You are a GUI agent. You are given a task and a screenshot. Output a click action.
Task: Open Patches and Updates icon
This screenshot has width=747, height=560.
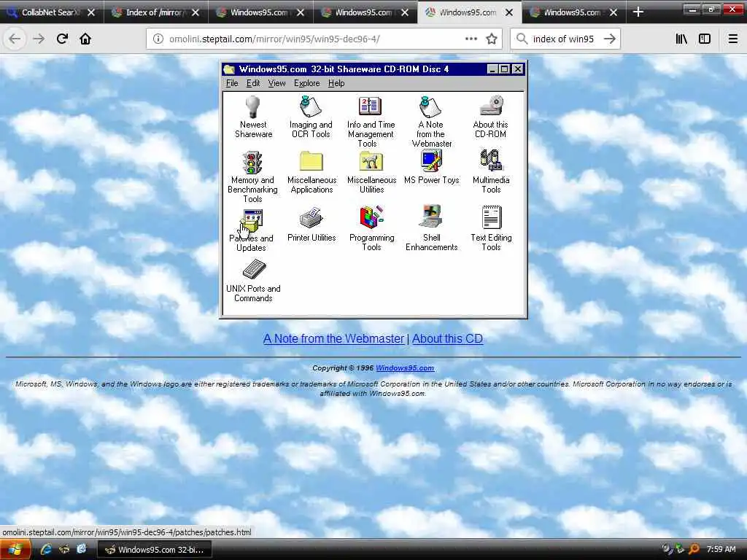252,220
